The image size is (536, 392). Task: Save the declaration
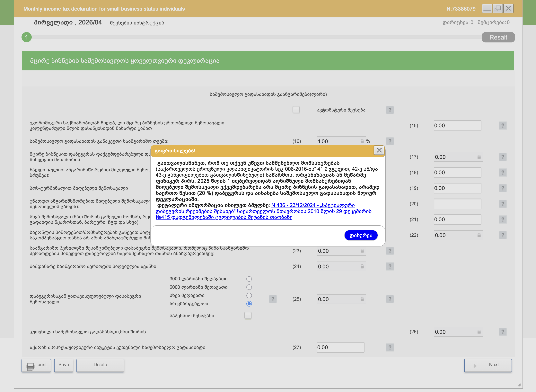[64, 365]
